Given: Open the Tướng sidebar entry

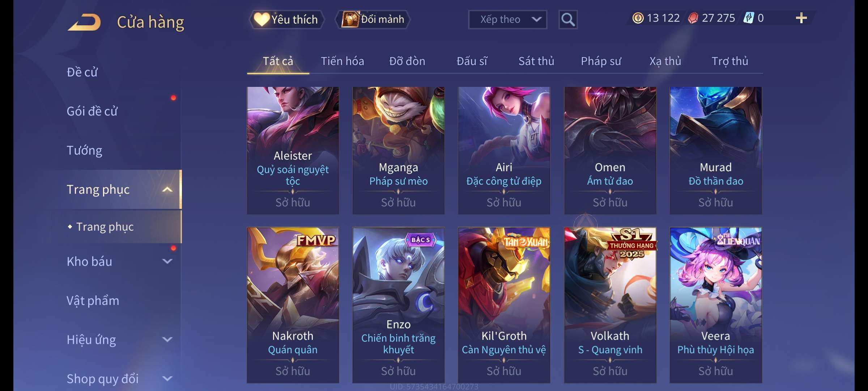Looking at the screenshot, I should [x=84, y=150].
